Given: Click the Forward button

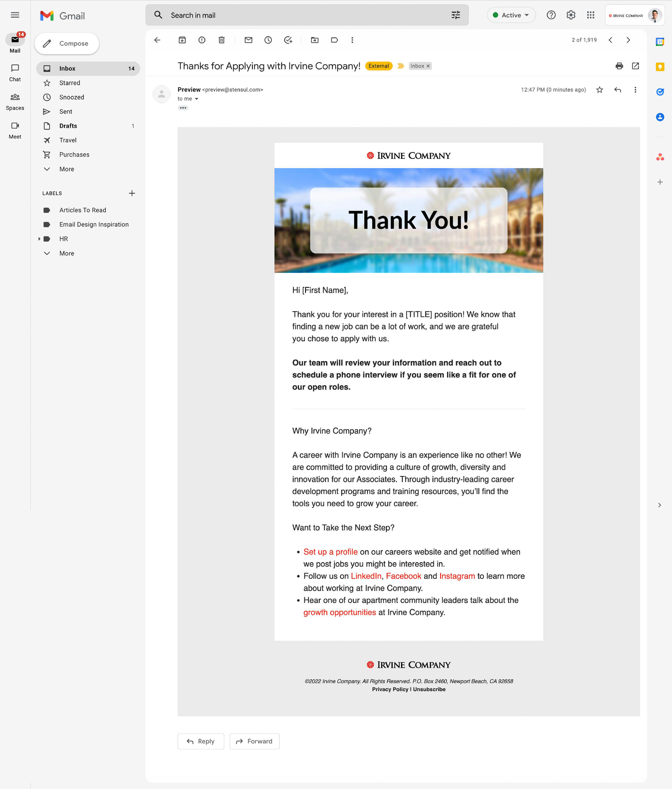Looking at the screenshot, I should coord(254,742).
